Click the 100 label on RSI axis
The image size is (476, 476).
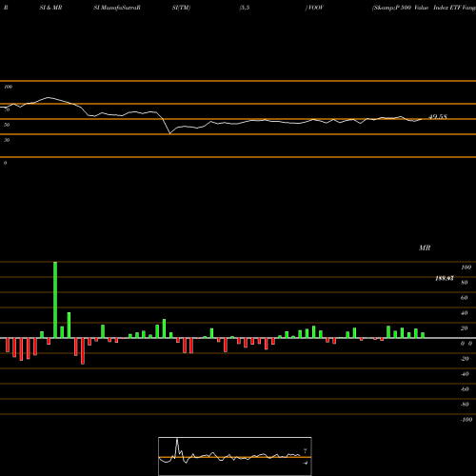click(9, 87)
